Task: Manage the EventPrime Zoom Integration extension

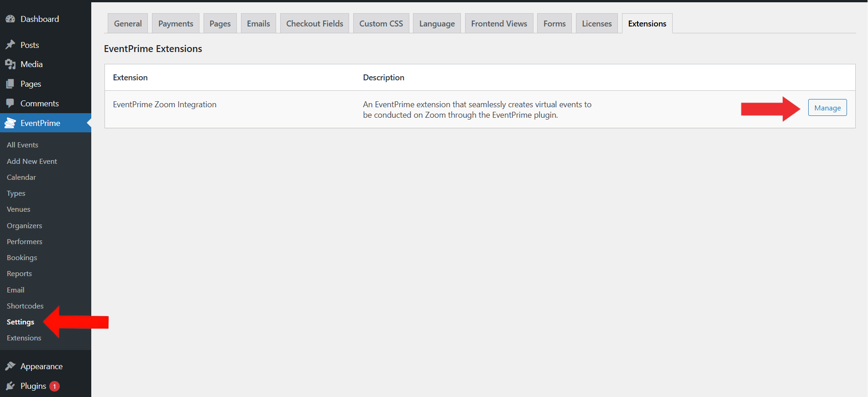Action: 827,108
